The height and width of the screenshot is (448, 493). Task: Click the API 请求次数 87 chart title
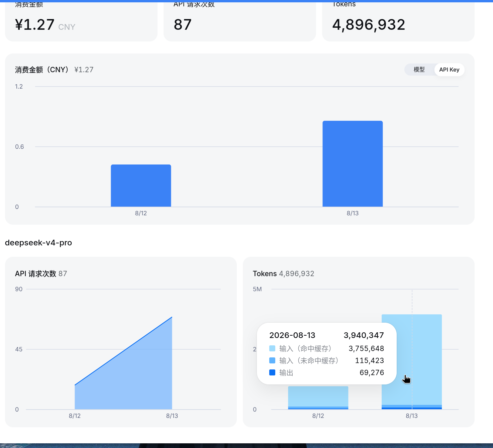(x=41, y=273)
